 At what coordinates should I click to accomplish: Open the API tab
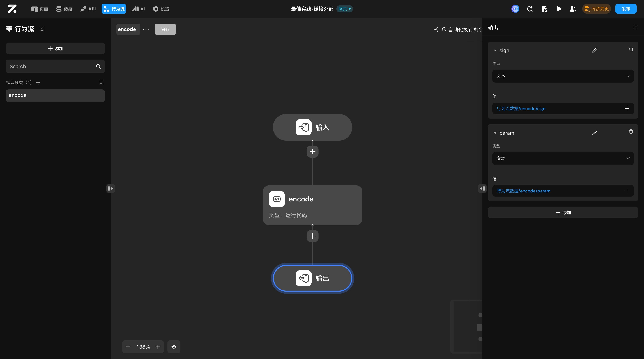point(88,9)
